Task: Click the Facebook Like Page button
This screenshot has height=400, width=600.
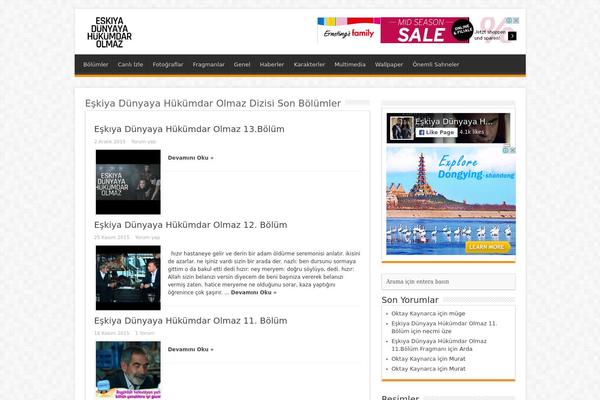Action: tap(437, 132)
